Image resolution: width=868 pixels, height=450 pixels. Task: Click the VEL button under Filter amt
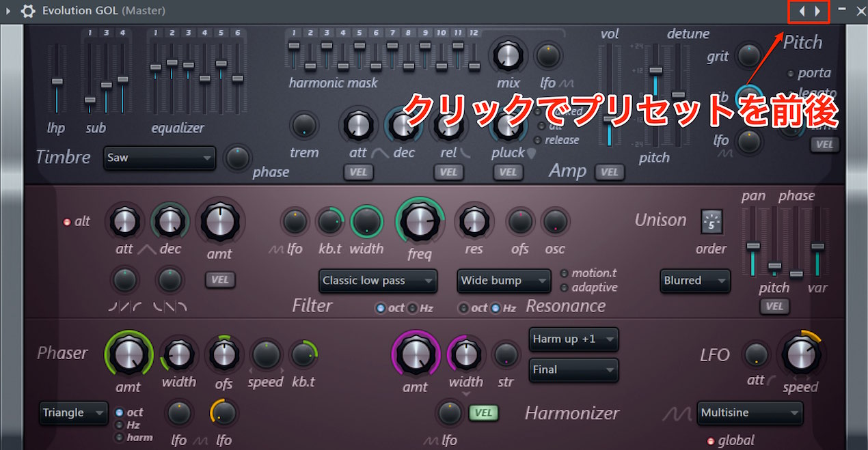(x=219, y=279)
